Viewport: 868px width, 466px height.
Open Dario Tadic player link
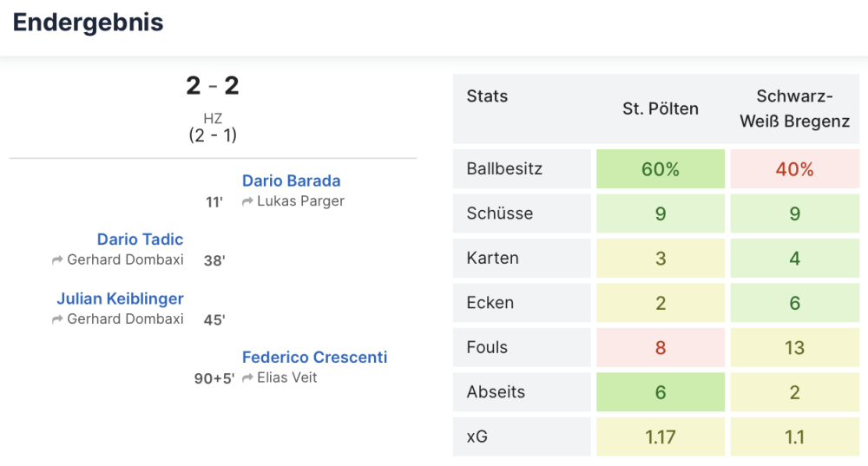140,239
